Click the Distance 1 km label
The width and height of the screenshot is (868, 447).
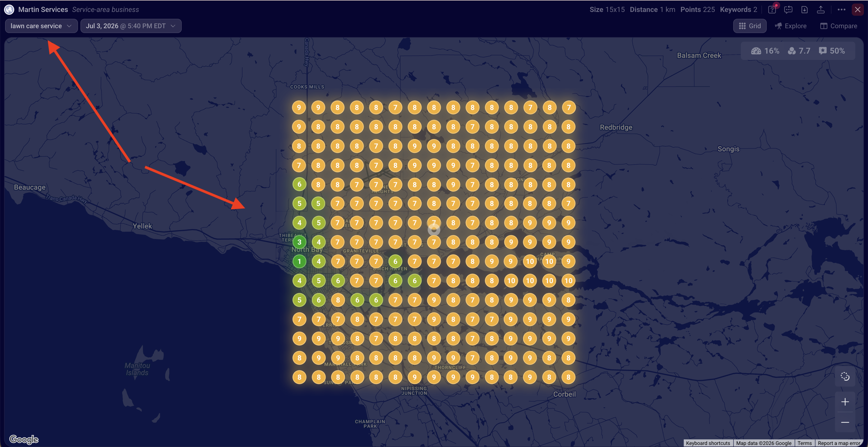(652, 9)
